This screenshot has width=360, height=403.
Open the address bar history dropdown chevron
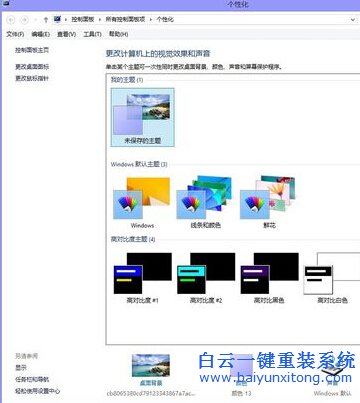(x=353, y=20)
